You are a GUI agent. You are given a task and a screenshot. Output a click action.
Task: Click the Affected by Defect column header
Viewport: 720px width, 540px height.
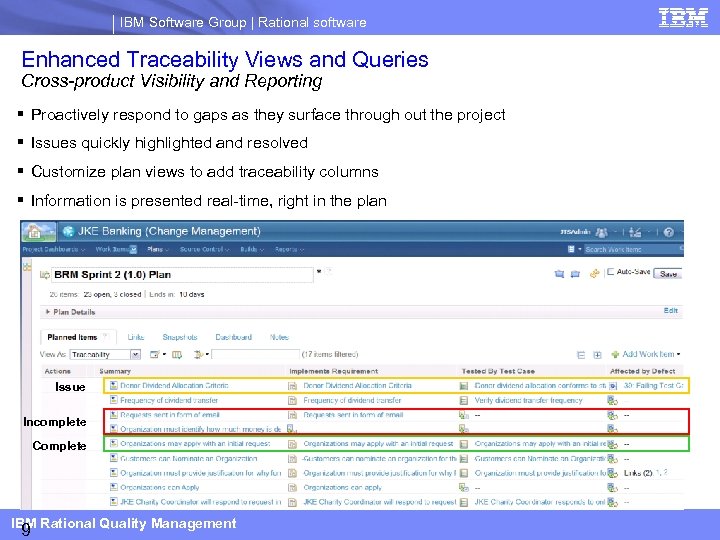(x=642, y=371)
